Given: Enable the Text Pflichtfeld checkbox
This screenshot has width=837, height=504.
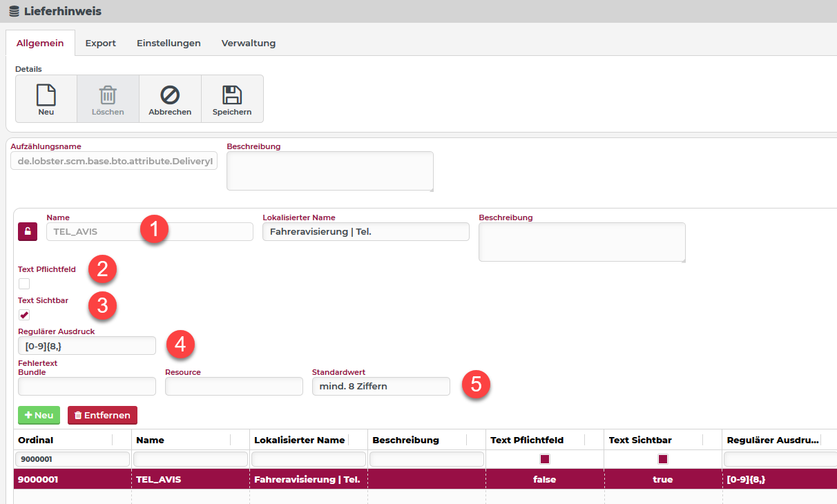Looking at the screenshot, I should pos(24,284).
